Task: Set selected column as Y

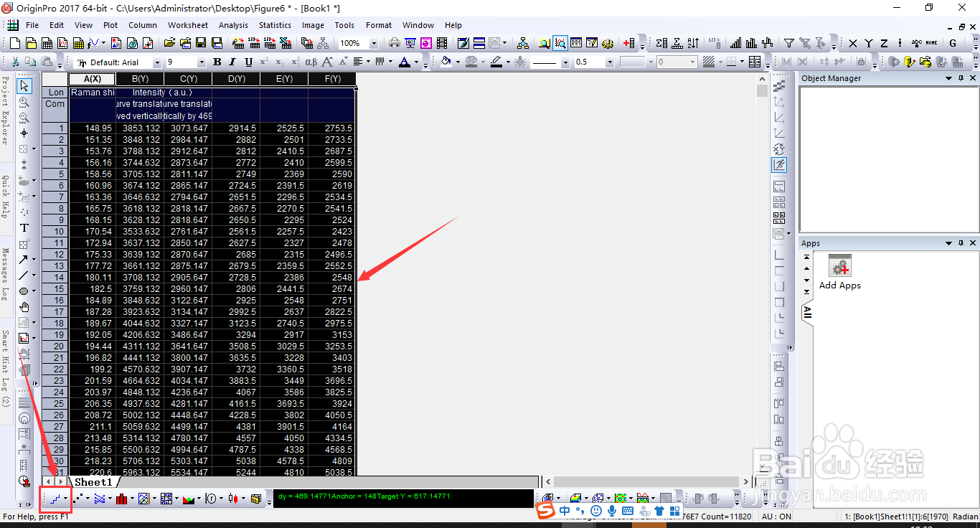Action: click(x=869, y=43)
